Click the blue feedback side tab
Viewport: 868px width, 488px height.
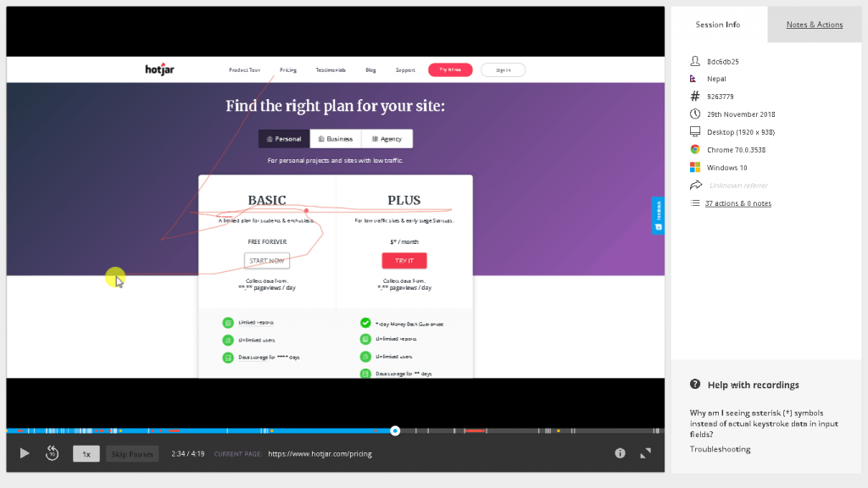pyautogui.click(x=658, y=215)
